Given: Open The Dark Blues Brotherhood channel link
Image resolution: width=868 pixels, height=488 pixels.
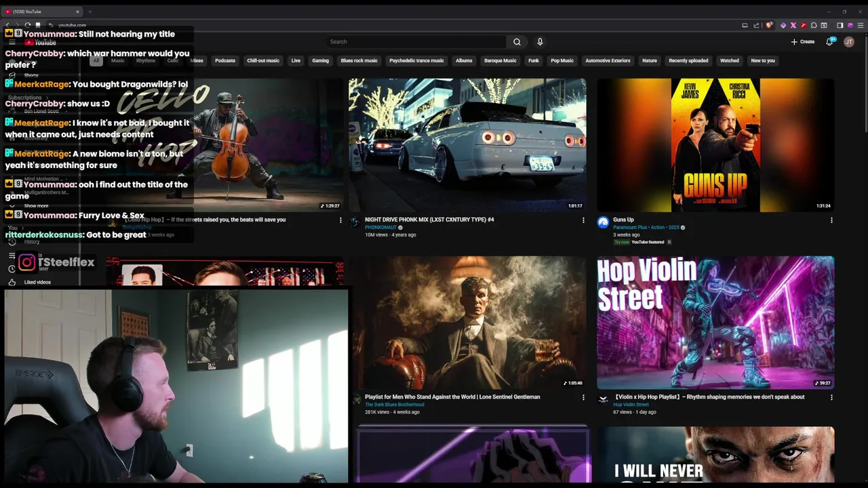Looking at the screenshot, I should tap(395, 405).
